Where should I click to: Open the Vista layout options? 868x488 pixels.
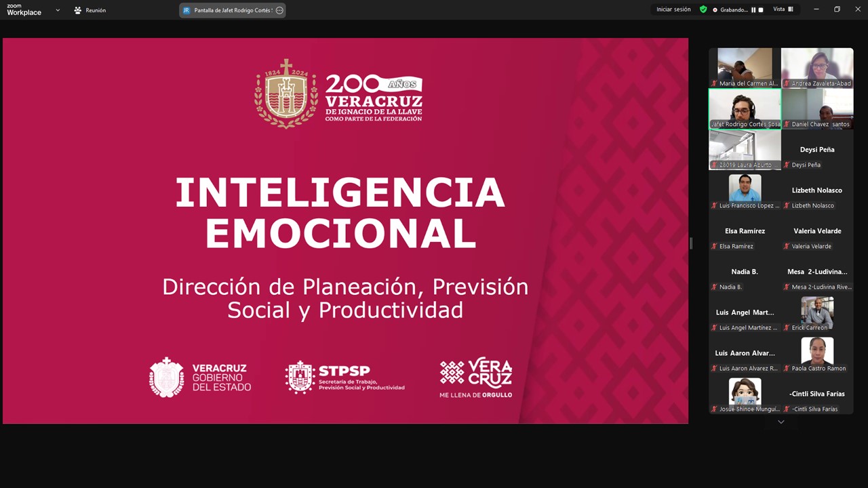point(783,9)
